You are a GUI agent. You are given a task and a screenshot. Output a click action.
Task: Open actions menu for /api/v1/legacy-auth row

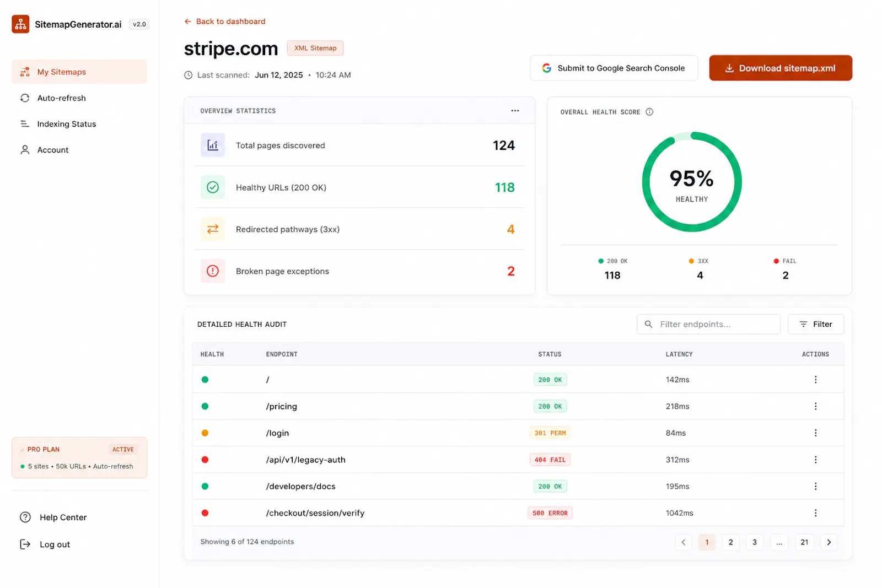[x=815, y=460]
